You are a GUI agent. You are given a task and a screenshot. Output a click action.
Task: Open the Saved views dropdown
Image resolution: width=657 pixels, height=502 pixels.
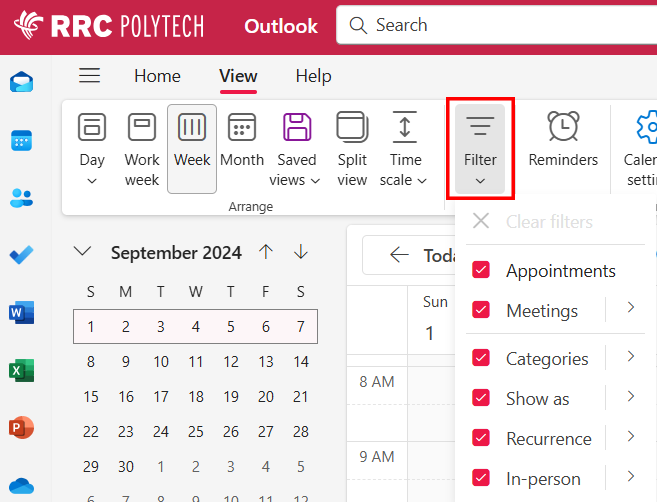click(296, 148)
